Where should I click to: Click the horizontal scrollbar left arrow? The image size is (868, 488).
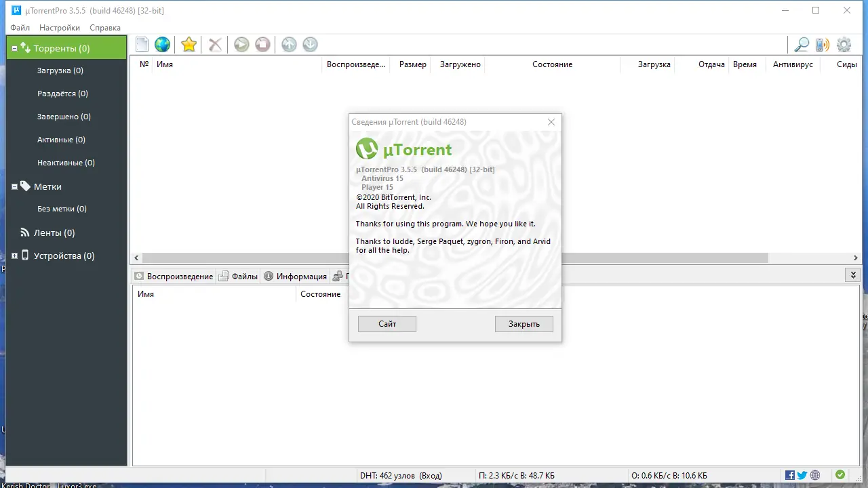[136, 258]
